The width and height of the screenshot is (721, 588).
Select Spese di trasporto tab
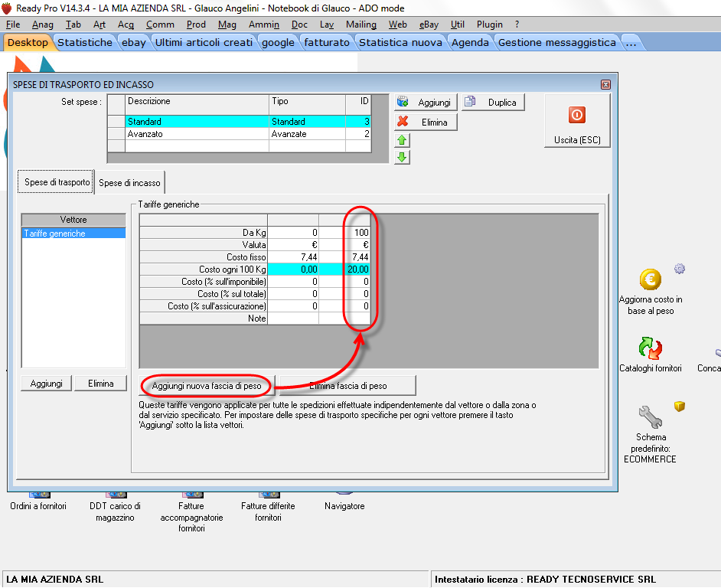[x=57, y=181]
